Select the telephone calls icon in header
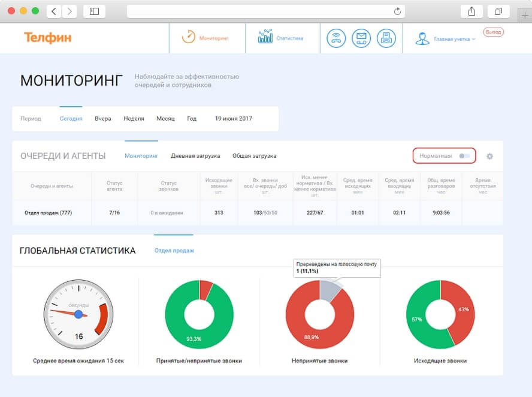This screenshot has height=397, width=532. point(336,37)
